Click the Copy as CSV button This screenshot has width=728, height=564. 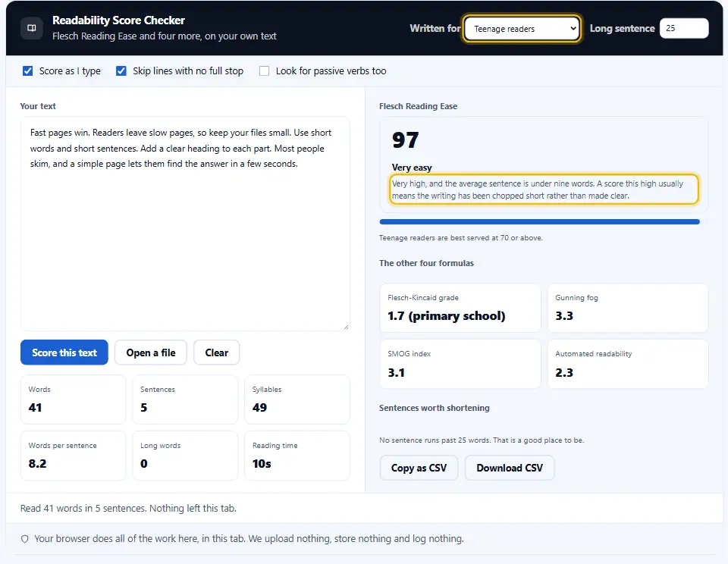click(419, 468)
